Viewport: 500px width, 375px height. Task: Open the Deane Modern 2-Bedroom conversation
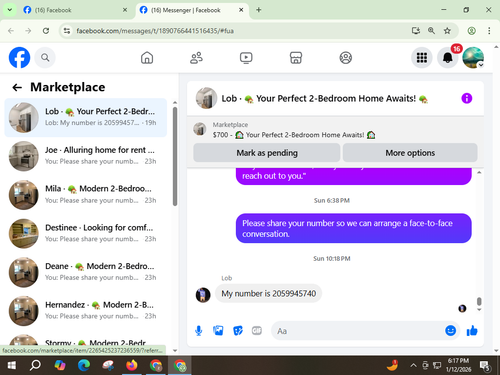pyautogui.click(x=86, y=272)
